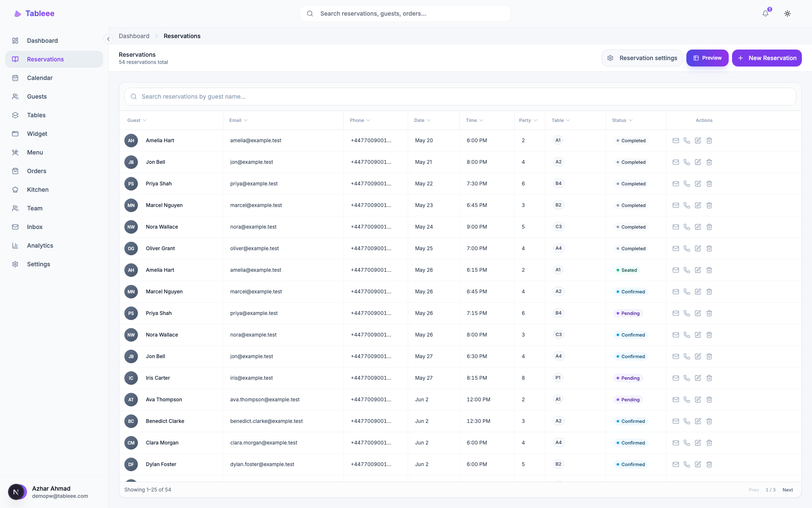Open the Phone column sort menu
This screenshot has height=508, width=812.
(x=360, y=120)
